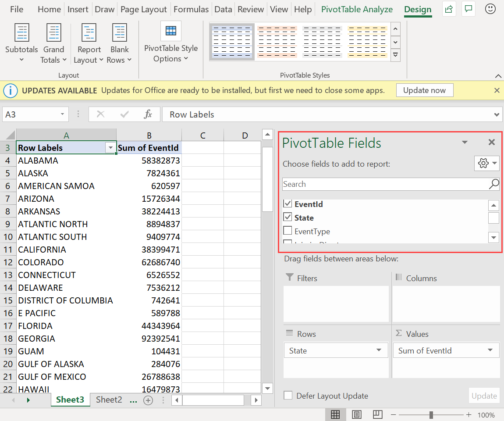Enable Defer Layout Update

[x=288, y=395]
